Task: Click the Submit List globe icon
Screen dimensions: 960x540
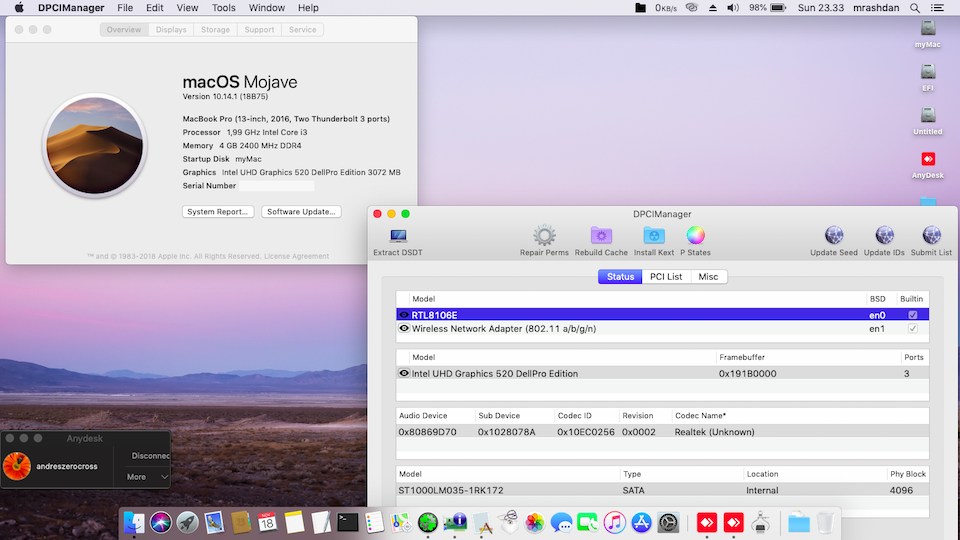Action: coord(931,237)
